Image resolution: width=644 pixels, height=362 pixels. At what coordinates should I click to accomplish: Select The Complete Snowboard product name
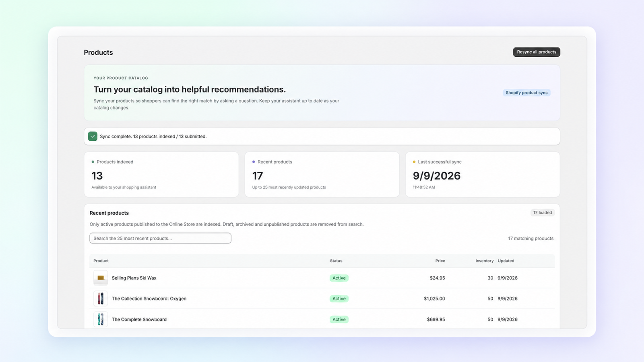139,319
